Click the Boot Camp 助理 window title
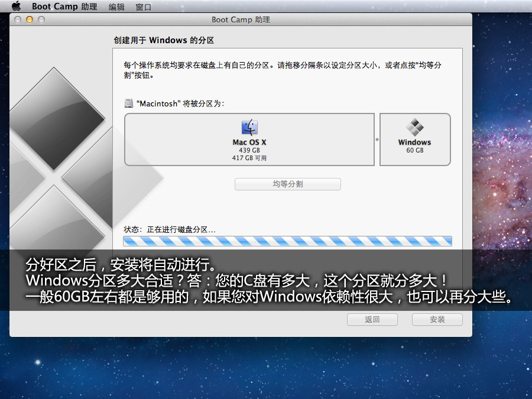Screen dimensions: 532x399 (241, 20)
